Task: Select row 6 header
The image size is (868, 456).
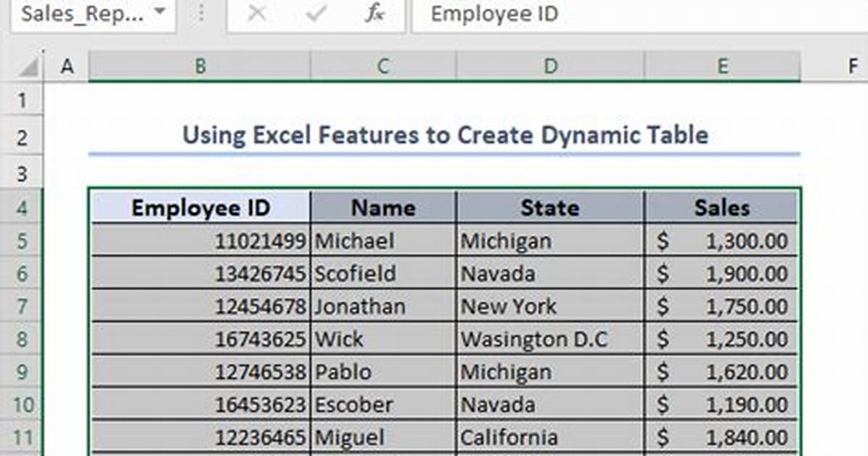Action: coord(22,274)
